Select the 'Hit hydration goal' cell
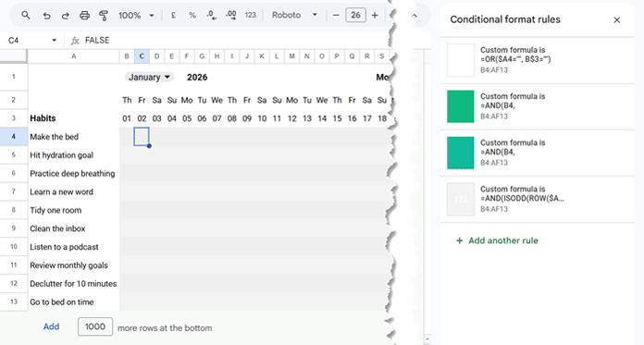Image resolution: width=644 pixels, height=345 pixels. 73,155
